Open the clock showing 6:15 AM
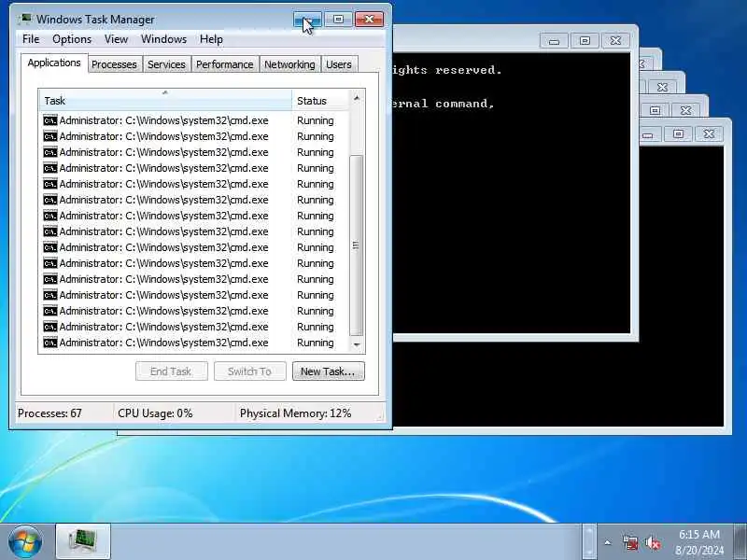 [698, 542]
